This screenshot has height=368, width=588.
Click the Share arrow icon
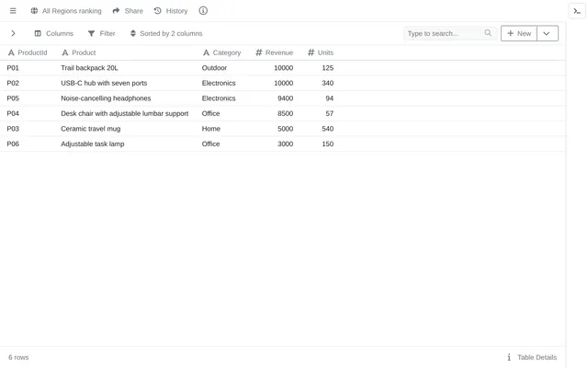click(116, 11)
